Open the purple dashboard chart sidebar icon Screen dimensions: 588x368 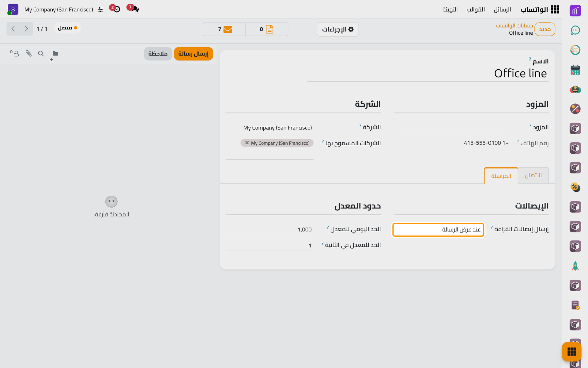(575, 11)
